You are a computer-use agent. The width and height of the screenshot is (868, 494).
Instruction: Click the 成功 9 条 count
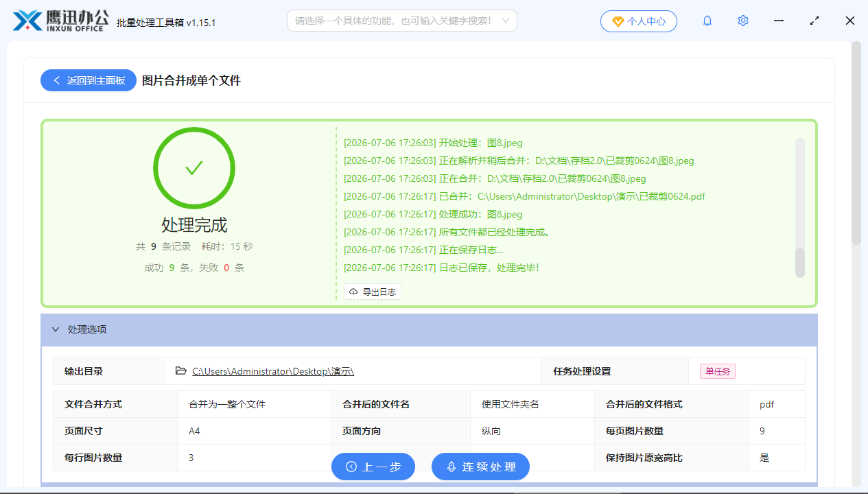tap(167, 268)
